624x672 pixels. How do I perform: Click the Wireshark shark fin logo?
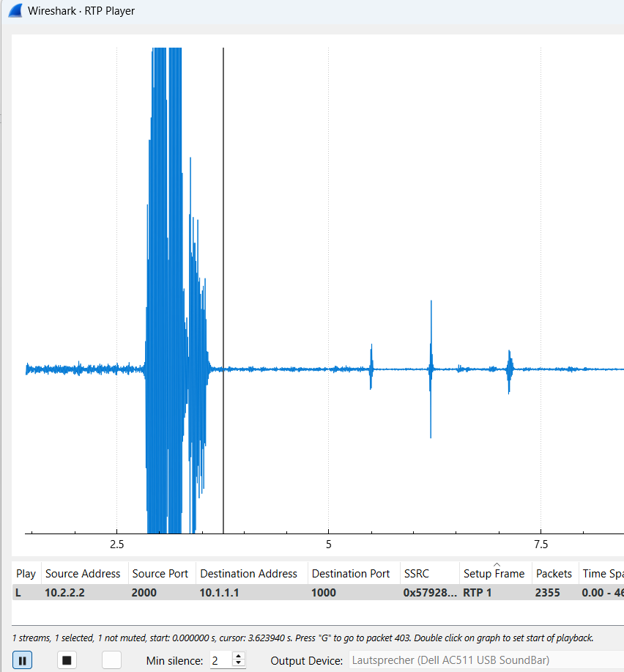14,10
